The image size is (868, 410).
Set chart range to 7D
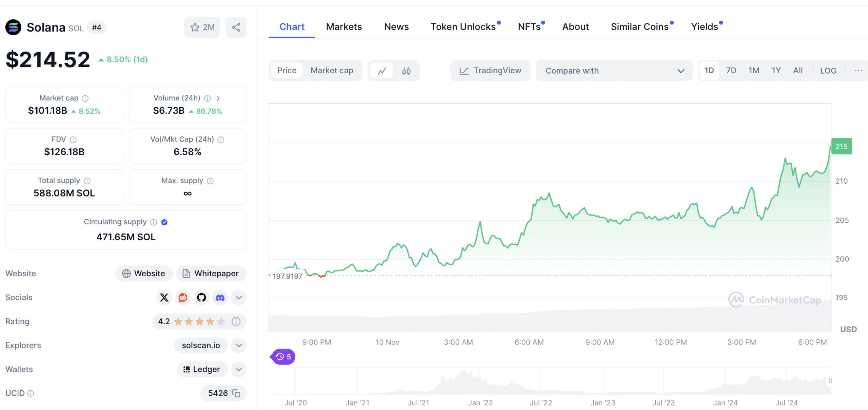[731, 71]
